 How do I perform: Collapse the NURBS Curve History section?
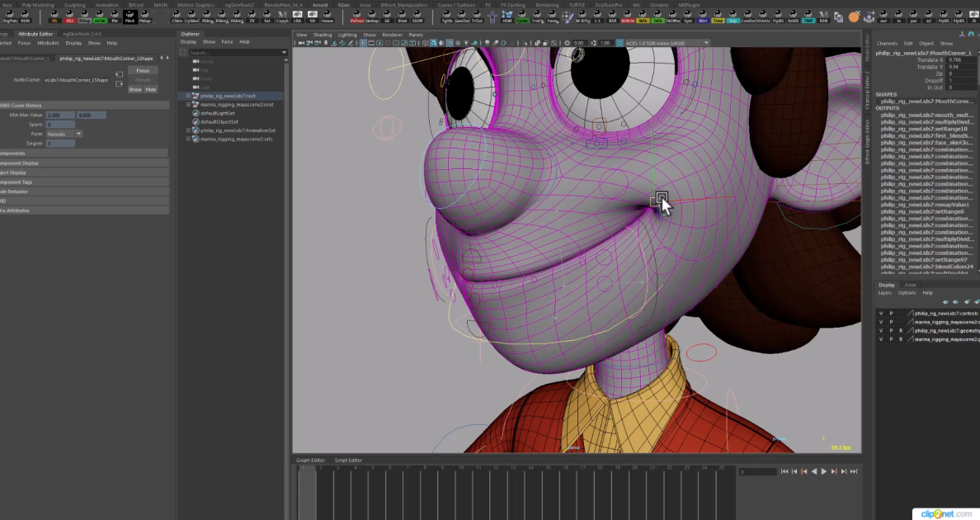[84, 106]
